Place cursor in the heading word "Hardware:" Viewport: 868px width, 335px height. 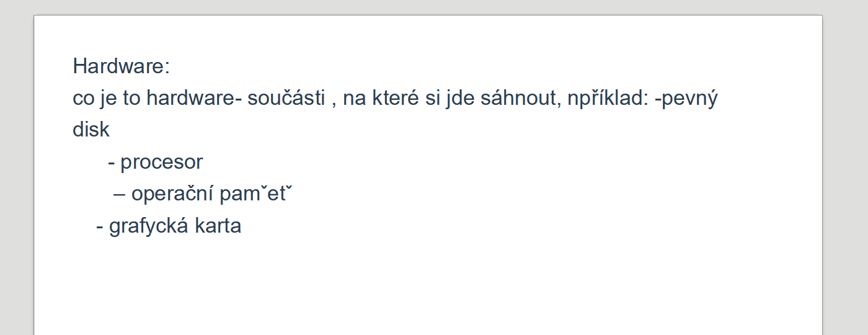(121, 66)
